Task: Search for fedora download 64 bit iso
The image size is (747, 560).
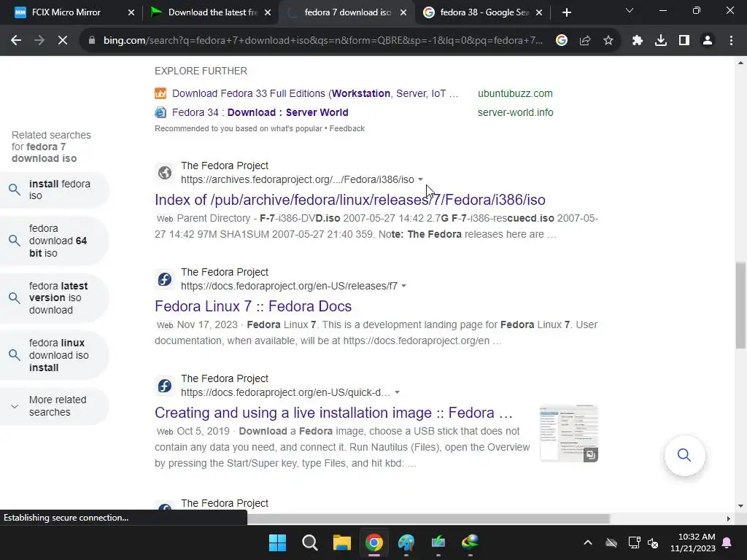Action: click(x=54, y=241)
